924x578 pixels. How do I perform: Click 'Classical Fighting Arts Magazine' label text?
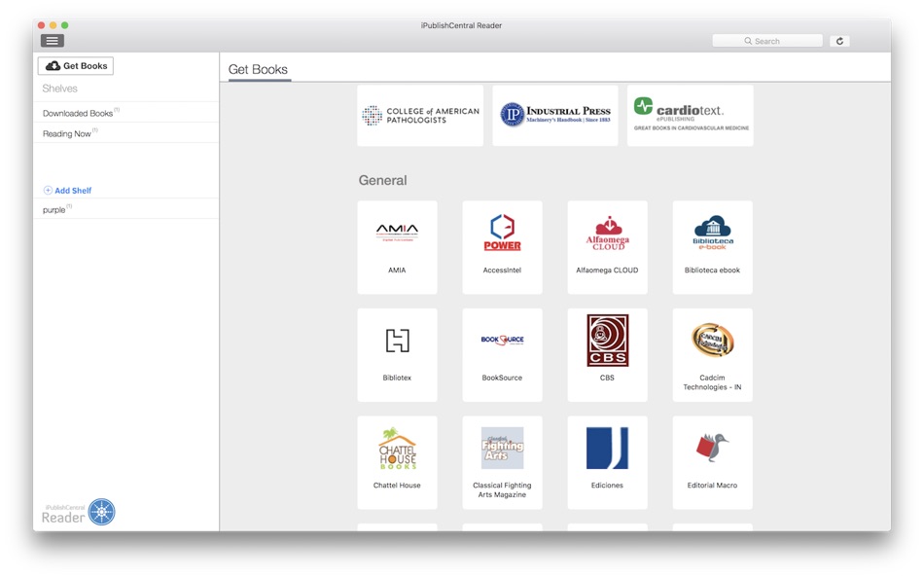(x=502, y=490)
